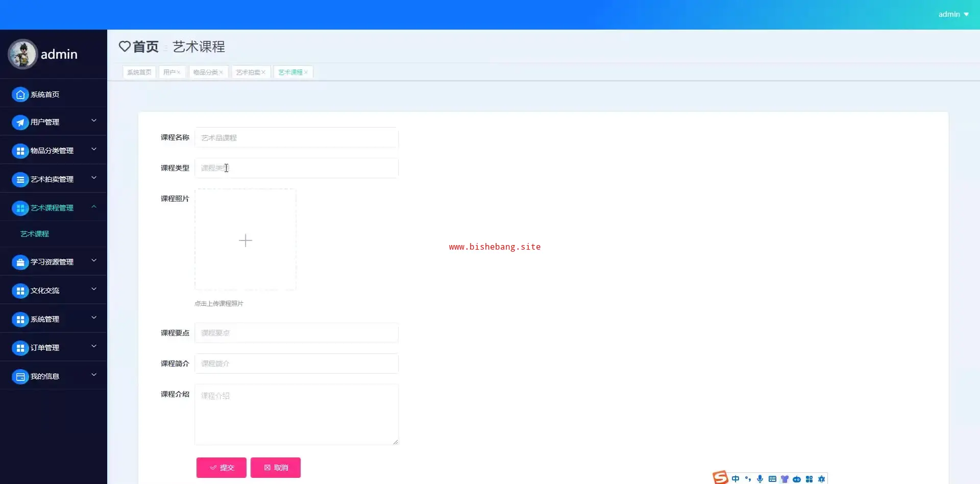
Task: Close the 艺术课程 tab with its x
Action: [306, 72]
